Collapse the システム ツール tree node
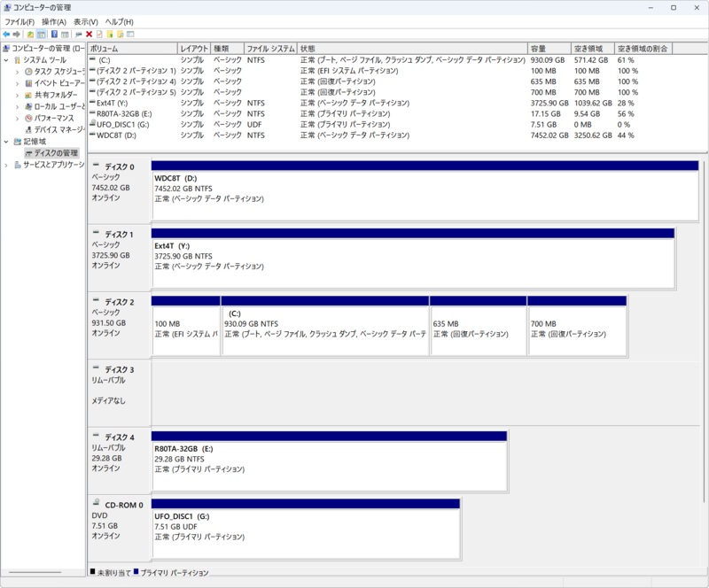The width and height of the screenshot is (709, 588). [6, 60]
